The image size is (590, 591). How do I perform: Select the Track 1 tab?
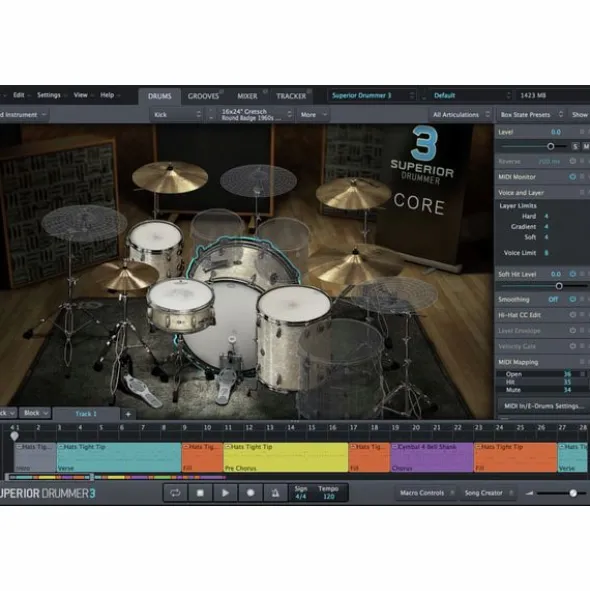[86, 414]
